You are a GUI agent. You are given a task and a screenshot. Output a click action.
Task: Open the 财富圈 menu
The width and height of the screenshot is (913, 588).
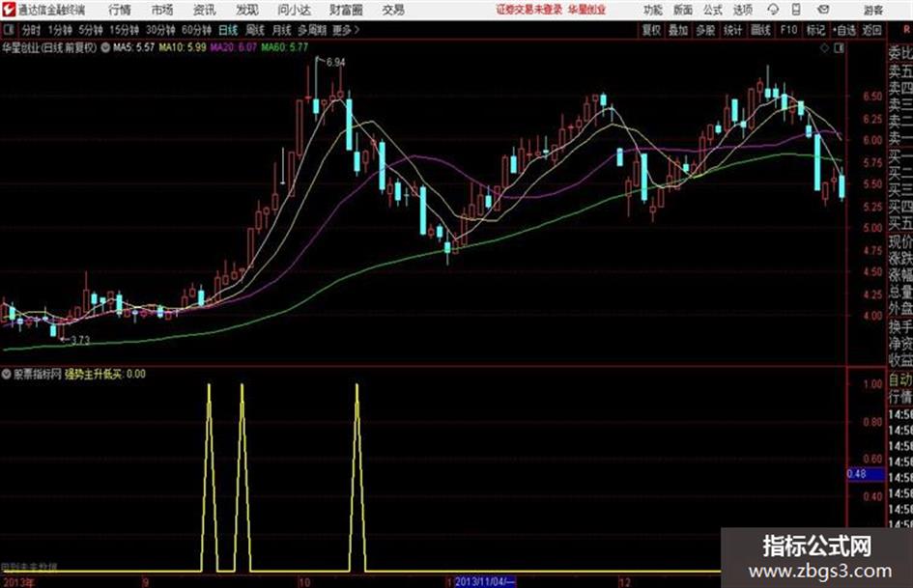[346, 10]
